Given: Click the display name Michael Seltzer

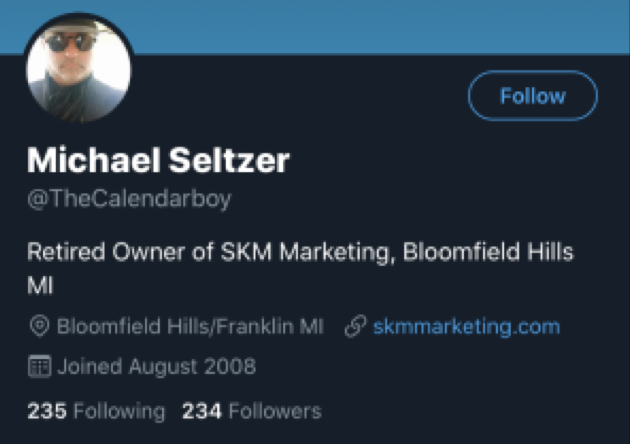Looking at the screenshot, I should (x=158, y=160).
